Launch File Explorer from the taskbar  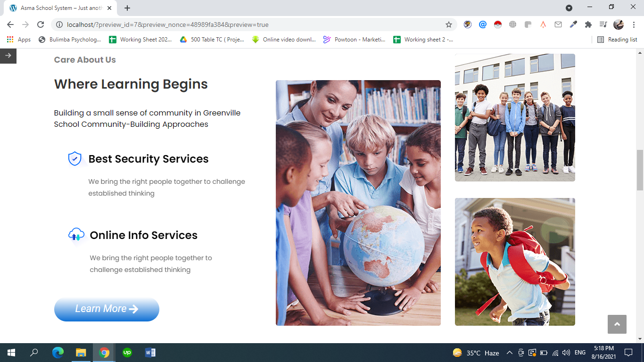click(x=81, y=353)
